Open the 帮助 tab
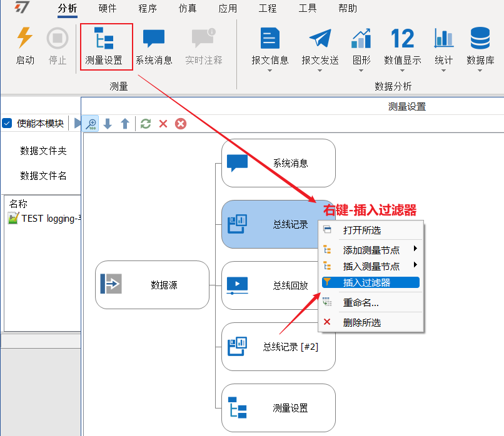Screen dimensions: 504x436 pos(348,9)
